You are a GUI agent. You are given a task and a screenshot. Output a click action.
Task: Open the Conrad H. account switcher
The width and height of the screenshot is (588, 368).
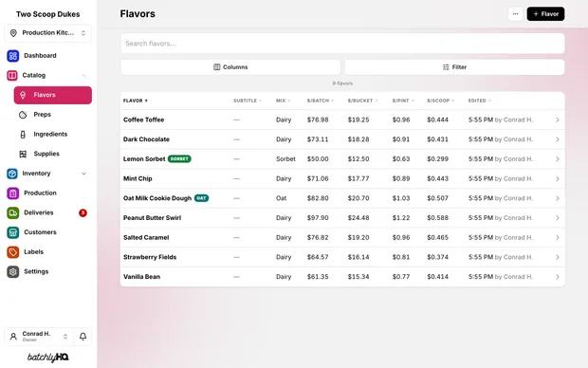click(40, 337)
